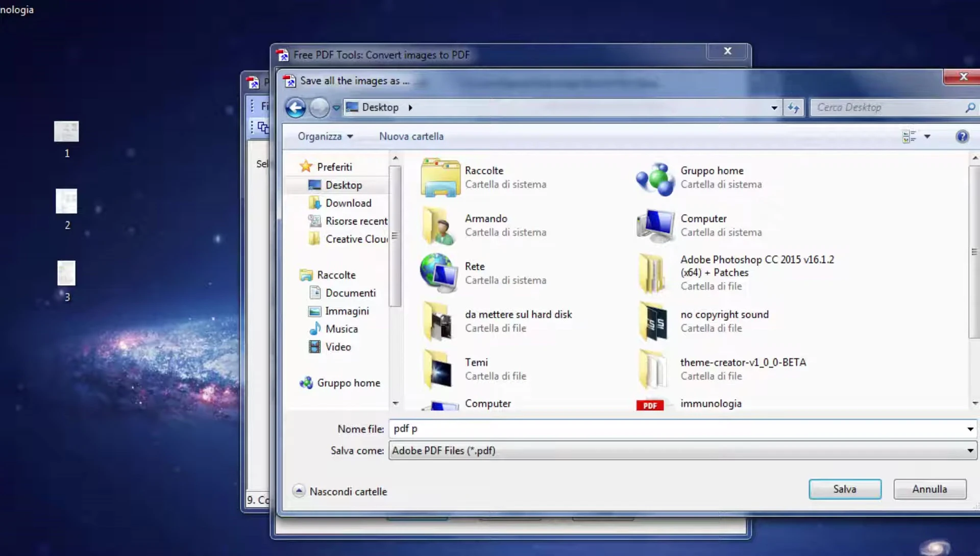Click the immunologia PDF file icon

(x=650, y=405)
